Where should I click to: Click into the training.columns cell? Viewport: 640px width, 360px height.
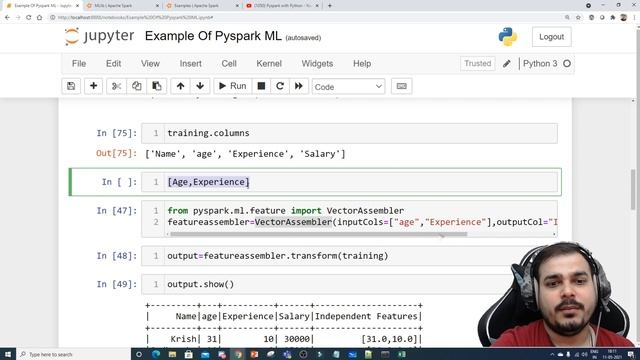(x=349, y=133)
